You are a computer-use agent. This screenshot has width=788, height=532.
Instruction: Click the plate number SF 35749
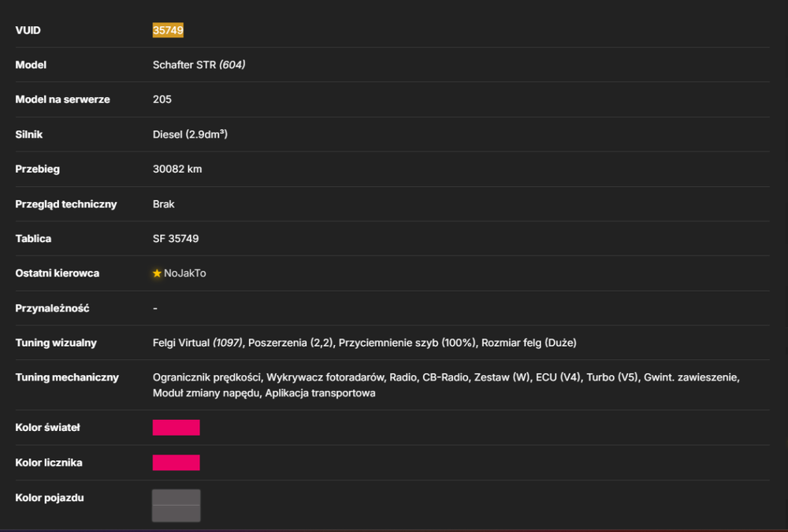click(x=176, y=238)
